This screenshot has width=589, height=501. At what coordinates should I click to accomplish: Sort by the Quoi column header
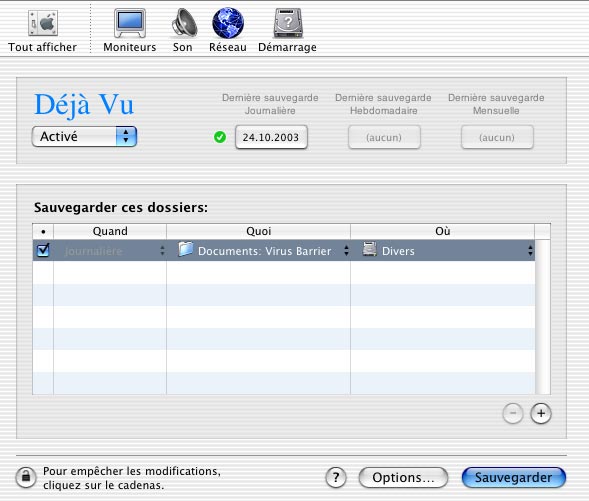coord(258,231)
